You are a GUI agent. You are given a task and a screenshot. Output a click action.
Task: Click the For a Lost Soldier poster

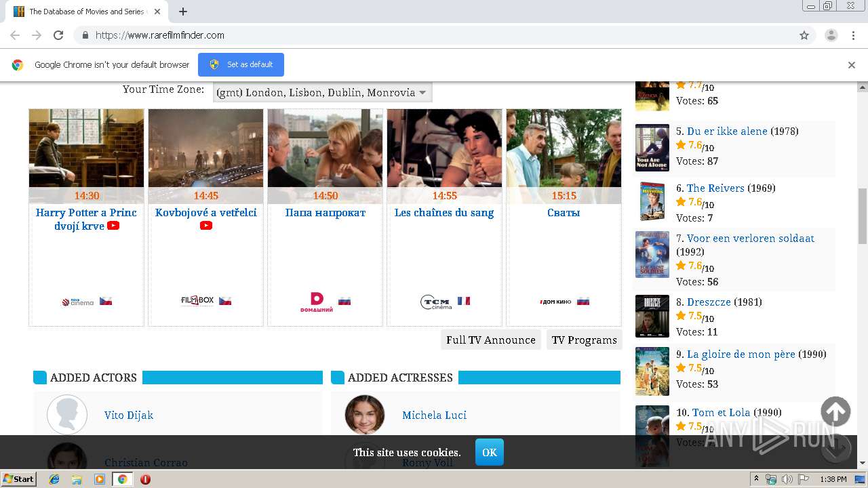(652, 254)
